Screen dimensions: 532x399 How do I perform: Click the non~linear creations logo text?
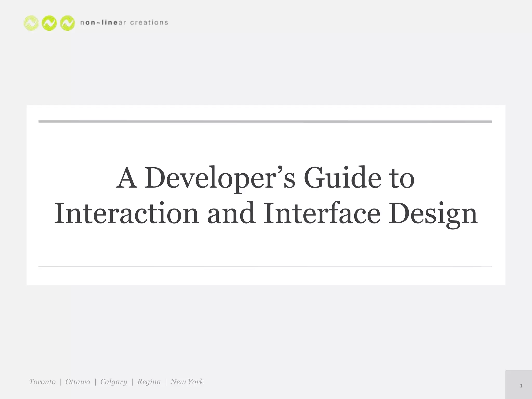[x=124, y=23]
